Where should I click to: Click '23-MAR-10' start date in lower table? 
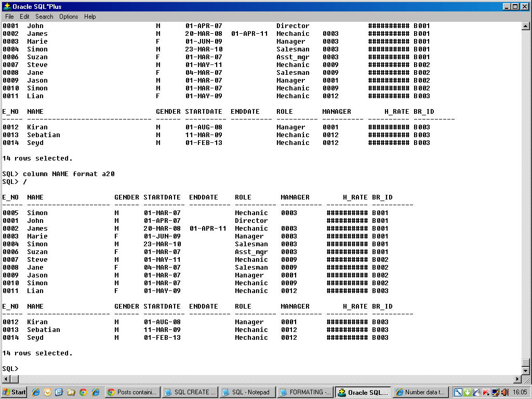pos(162,244)
